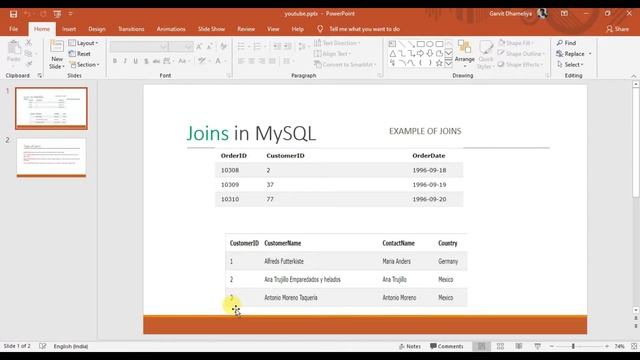
Task: Insert a New Slide
Action: coord(57,55)
